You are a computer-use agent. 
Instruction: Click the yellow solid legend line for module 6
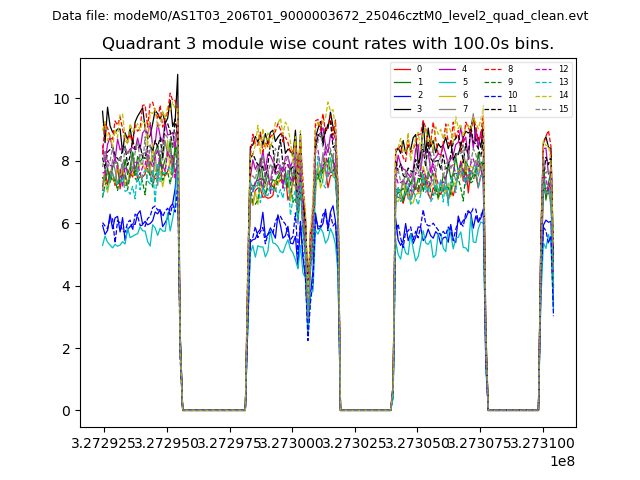point(448,95)
